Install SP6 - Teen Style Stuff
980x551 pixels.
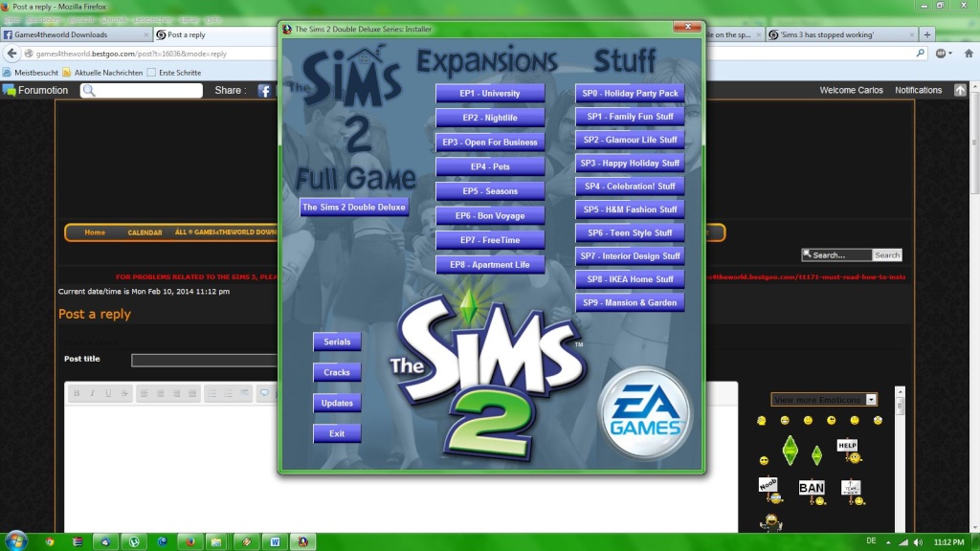(630, 232)
